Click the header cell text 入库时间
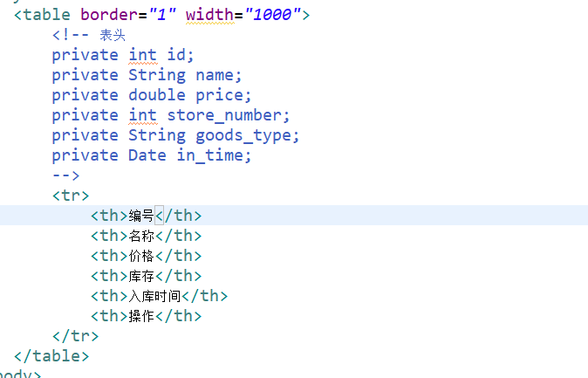The image size is (588, 378). (x=155, y=296)
